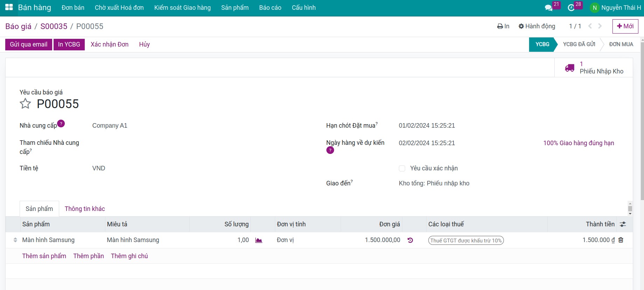This screenshot has width=644, height=290.
Task: Click the Xác nhận Đơn button
Action: [x=110, y=44]
